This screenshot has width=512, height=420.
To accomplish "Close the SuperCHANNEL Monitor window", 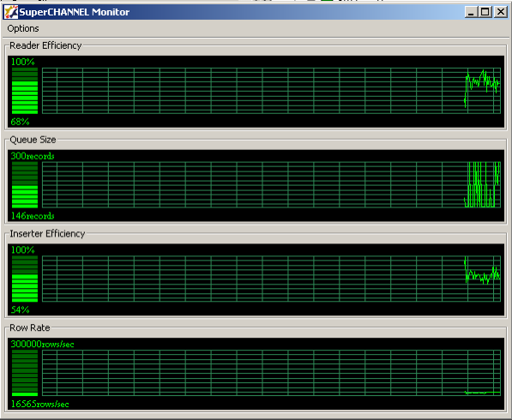I will point(501,12).
